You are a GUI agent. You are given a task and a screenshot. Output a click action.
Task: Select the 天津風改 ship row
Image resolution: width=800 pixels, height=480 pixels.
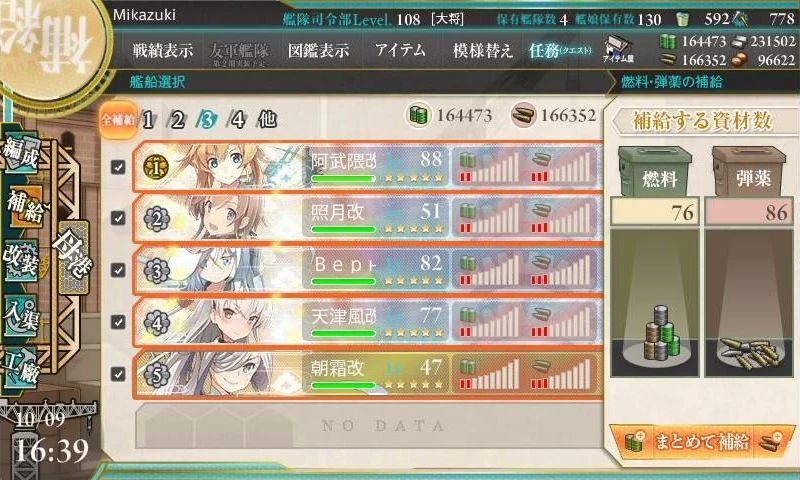[368, 322]
